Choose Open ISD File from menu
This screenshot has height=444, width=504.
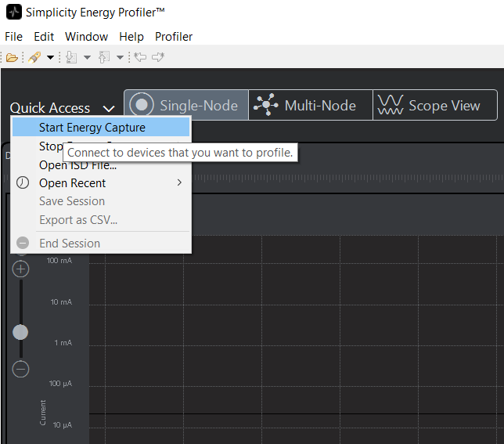[x=77, y=165]
